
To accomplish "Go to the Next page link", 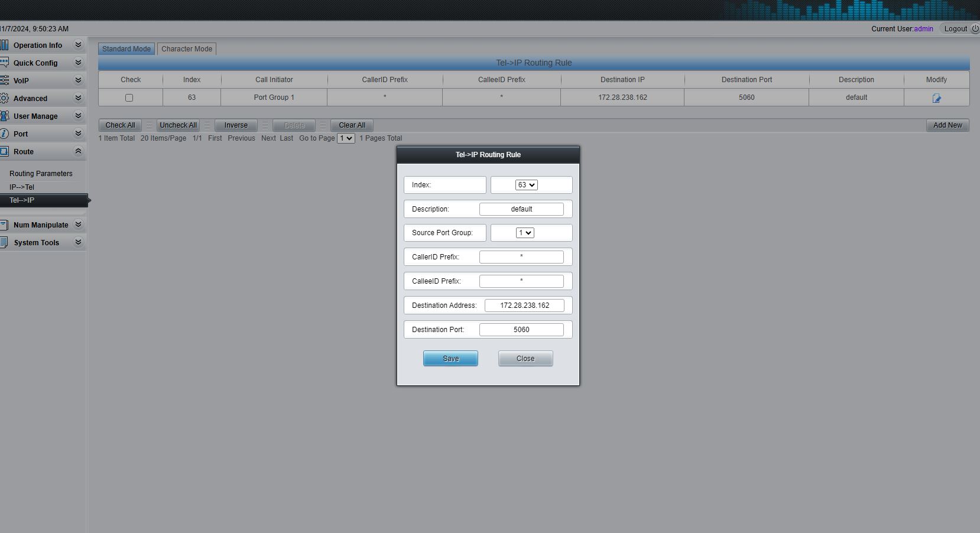I will (268, 138).
